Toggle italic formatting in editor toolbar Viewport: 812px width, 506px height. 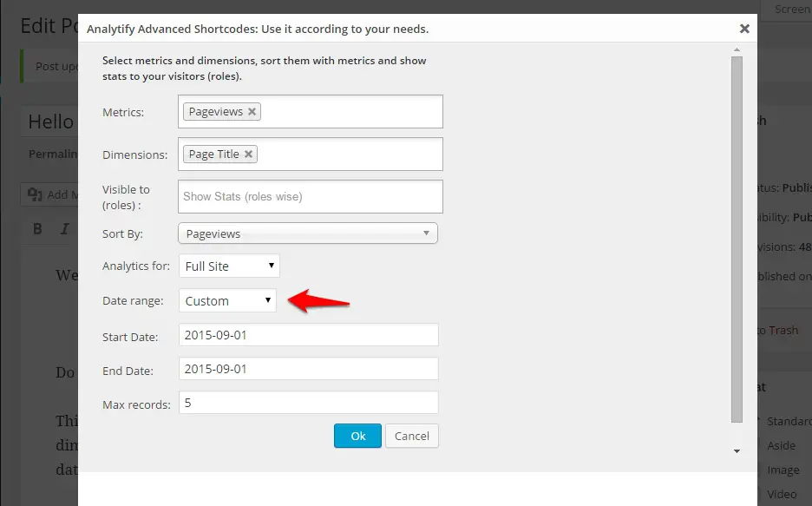[x=65, y=228]
